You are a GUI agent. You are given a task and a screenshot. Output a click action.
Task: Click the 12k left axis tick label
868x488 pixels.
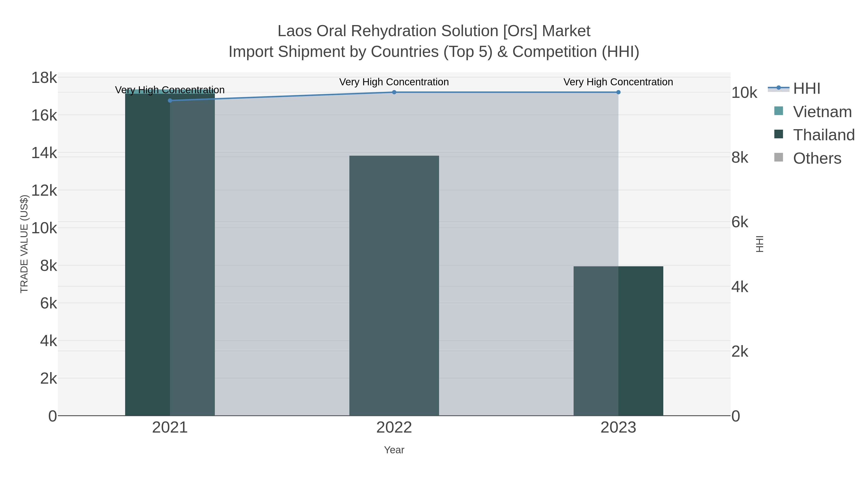(44, 191)
